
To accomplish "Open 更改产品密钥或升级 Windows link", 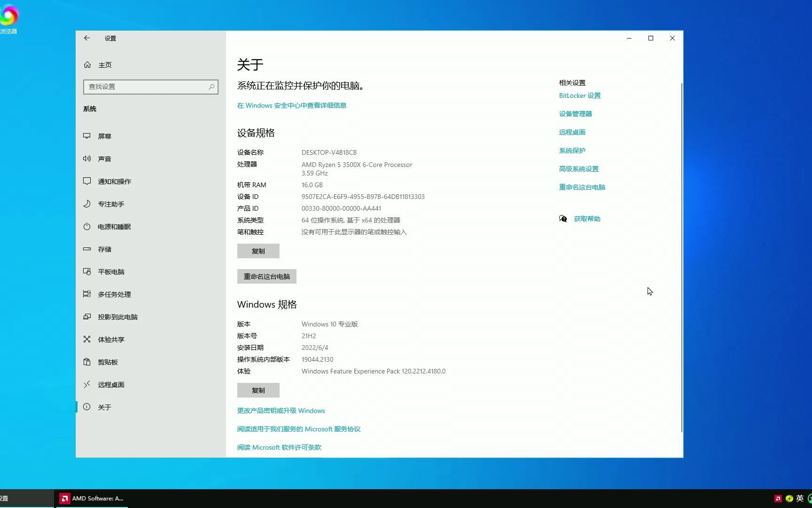I will pyautogui.click(x=281, y=411).
